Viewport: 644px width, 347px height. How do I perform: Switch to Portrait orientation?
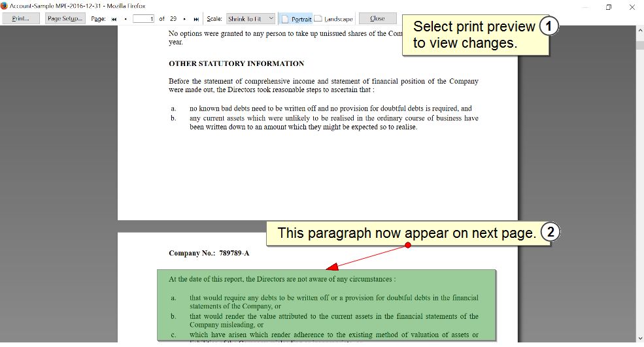click(x=296, y=19)
